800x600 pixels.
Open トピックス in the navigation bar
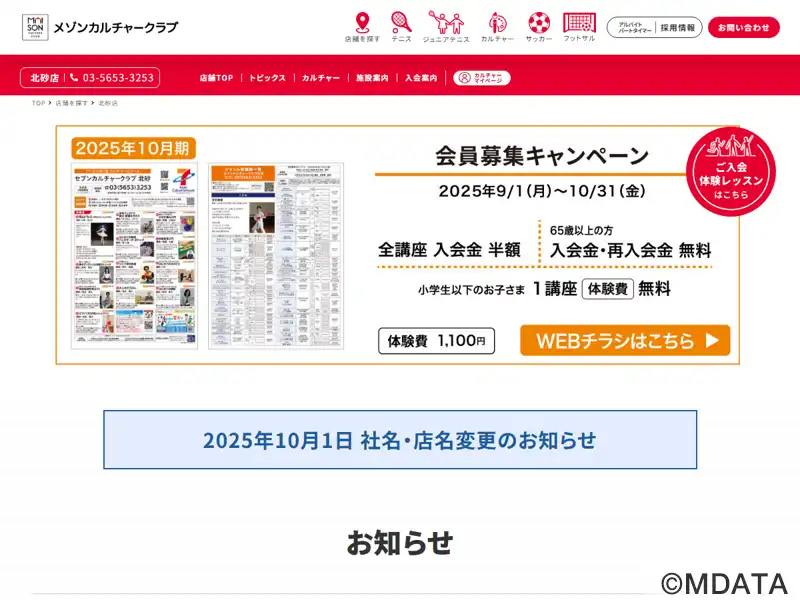[267, 78]
